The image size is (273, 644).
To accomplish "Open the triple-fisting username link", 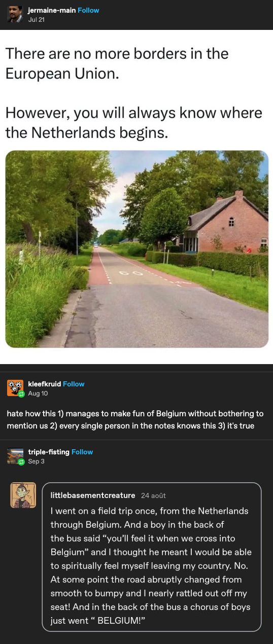I will (x=49, y=452).
